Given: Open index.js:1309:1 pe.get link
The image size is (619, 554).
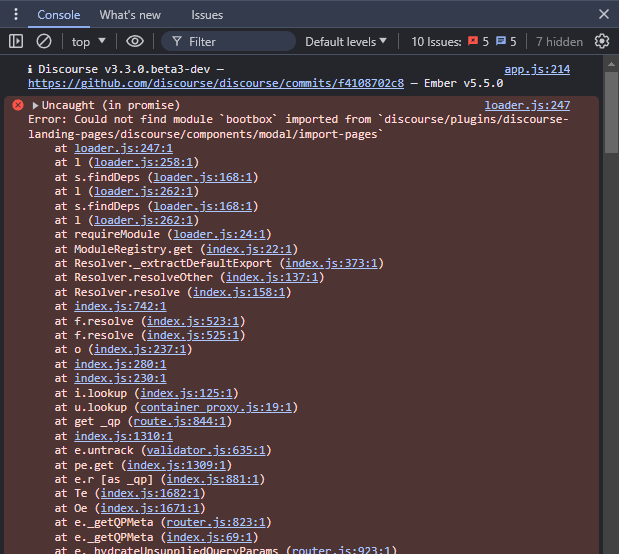Looking at the screenshot, I should [x=176, y=465].
